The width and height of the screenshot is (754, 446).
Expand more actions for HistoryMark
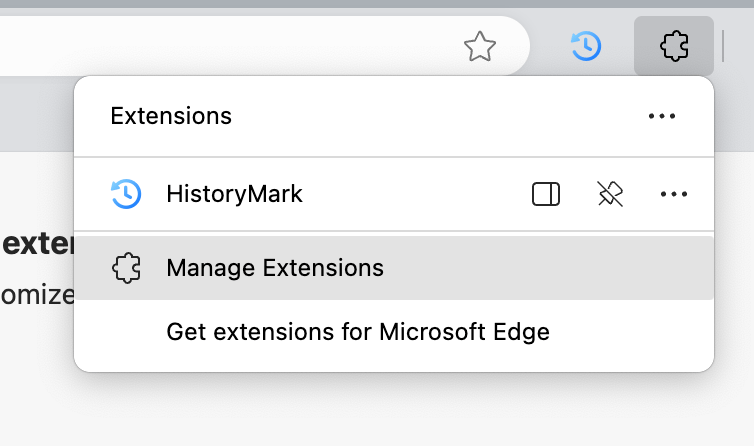click(x=674, y=194)
